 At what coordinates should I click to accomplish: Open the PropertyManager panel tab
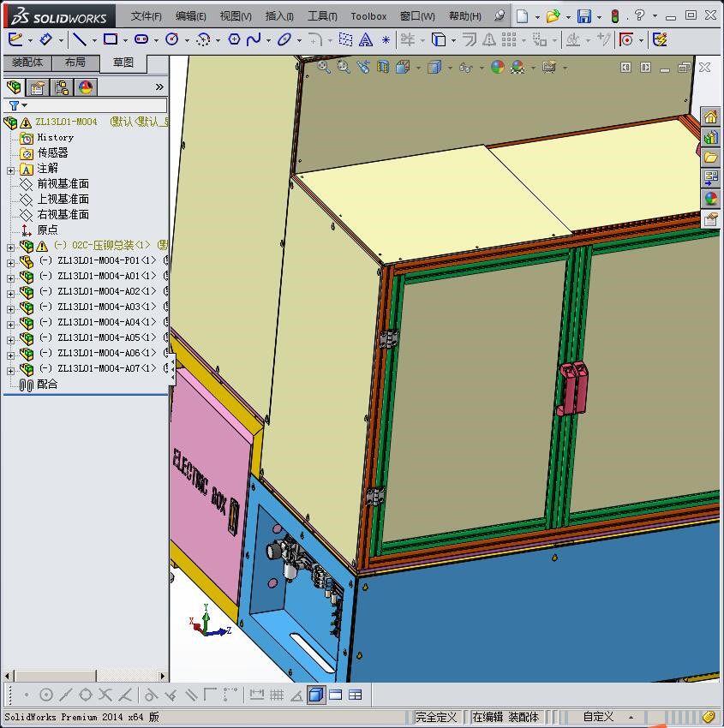(38, 87)
